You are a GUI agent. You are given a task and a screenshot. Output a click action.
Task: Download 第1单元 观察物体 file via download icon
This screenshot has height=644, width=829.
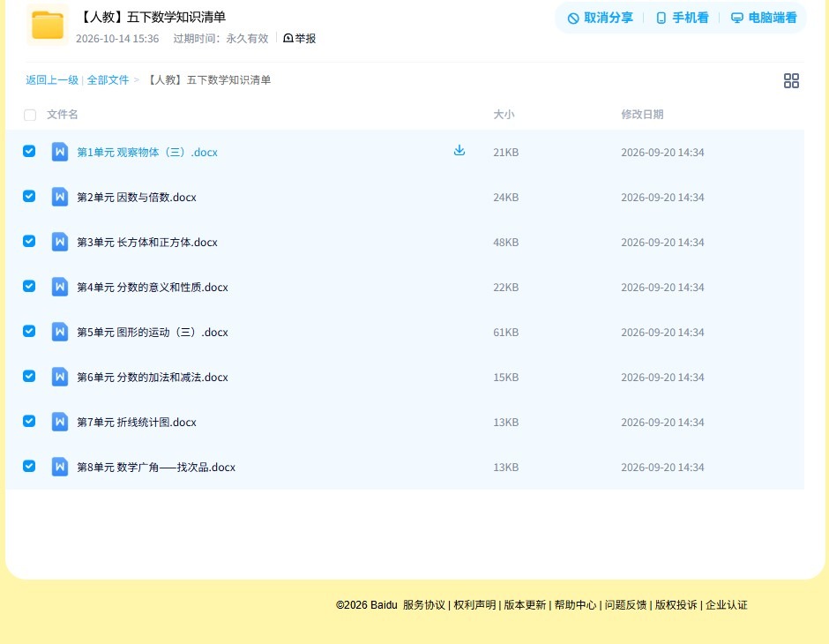459,150
